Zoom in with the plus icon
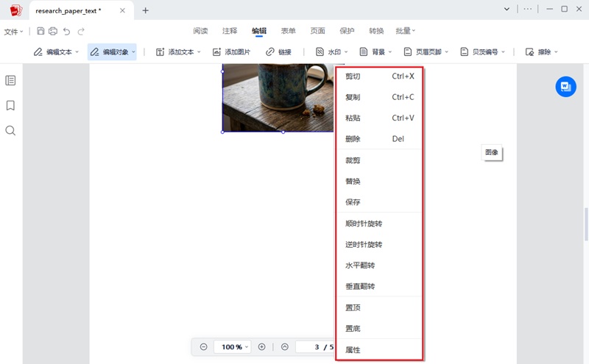 [262, 347]
